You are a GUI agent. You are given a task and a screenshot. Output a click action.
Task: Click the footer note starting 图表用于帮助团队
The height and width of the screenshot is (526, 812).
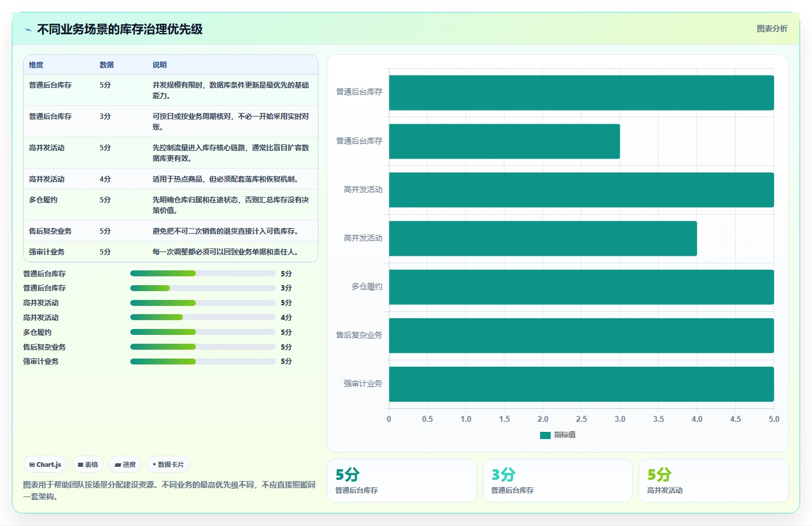pos(169,490)
